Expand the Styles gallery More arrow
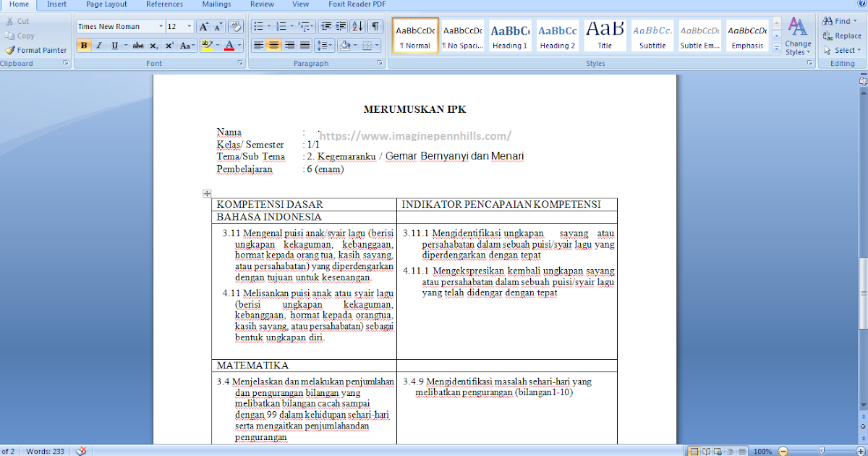868x456 pixels. click(776, 48)
